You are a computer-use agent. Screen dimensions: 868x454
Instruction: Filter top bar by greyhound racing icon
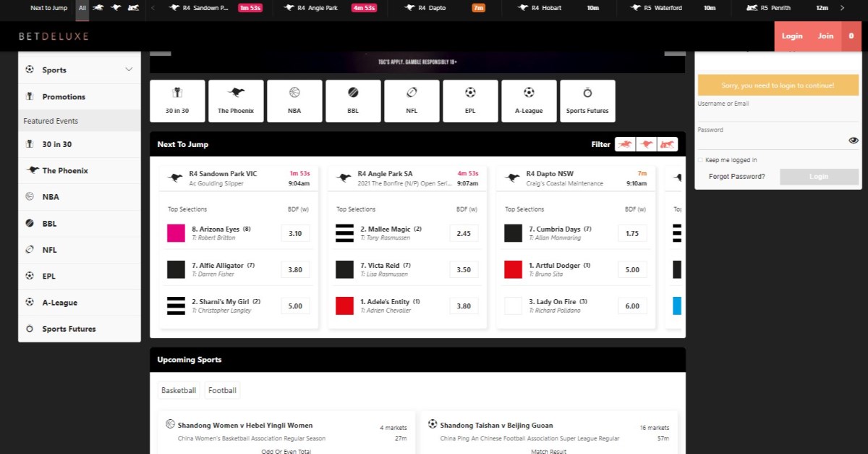[116, 8]
